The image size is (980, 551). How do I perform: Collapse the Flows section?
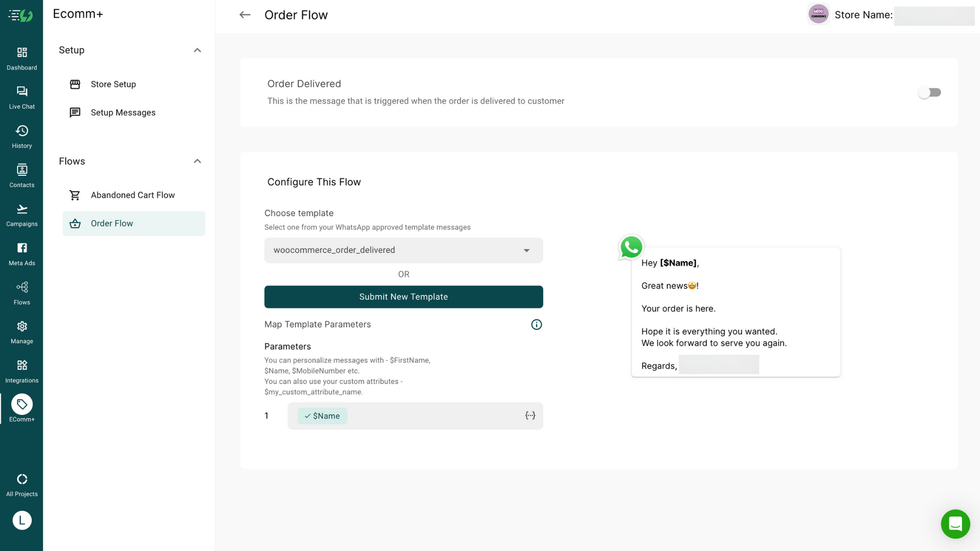(197, 161)
